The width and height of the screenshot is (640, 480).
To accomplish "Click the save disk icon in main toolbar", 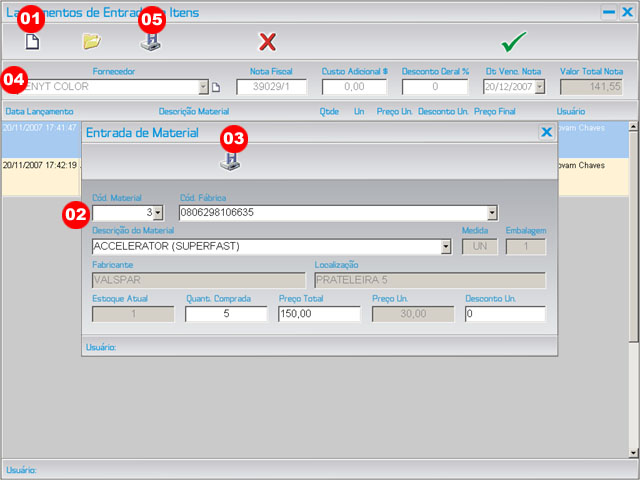I will pyautogui.click(x=150, y=43).
